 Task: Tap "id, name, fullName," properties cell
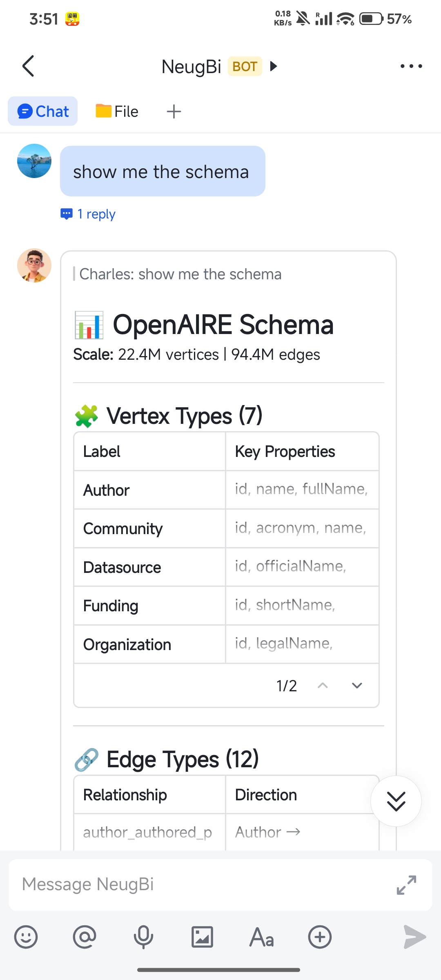tap(302, 490)
